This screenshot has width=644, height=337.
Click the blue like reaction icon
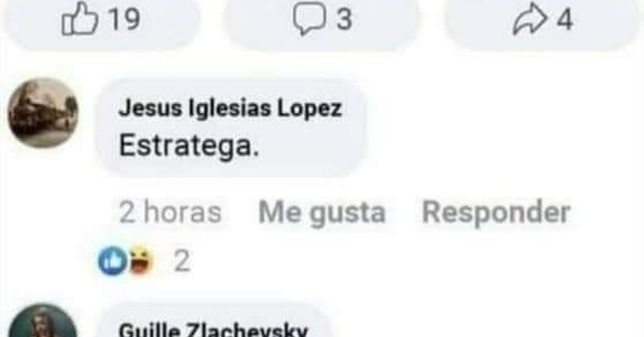coord(113,261)
